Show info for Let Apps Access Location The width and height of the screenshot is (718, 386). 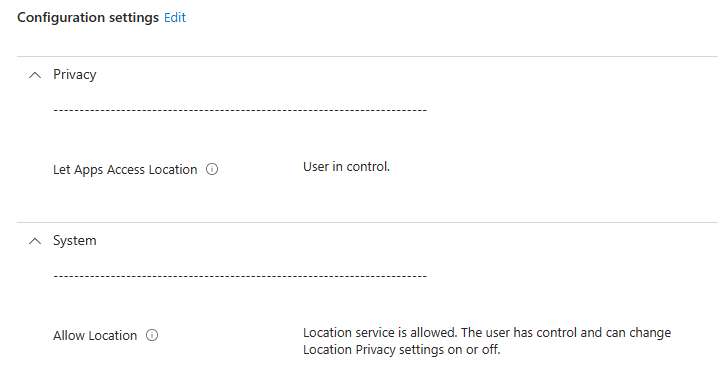[x=212, y=169]
